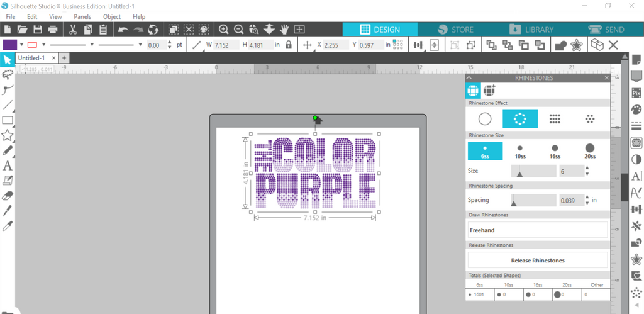Zoom out of the canvas

coord(238,30)
